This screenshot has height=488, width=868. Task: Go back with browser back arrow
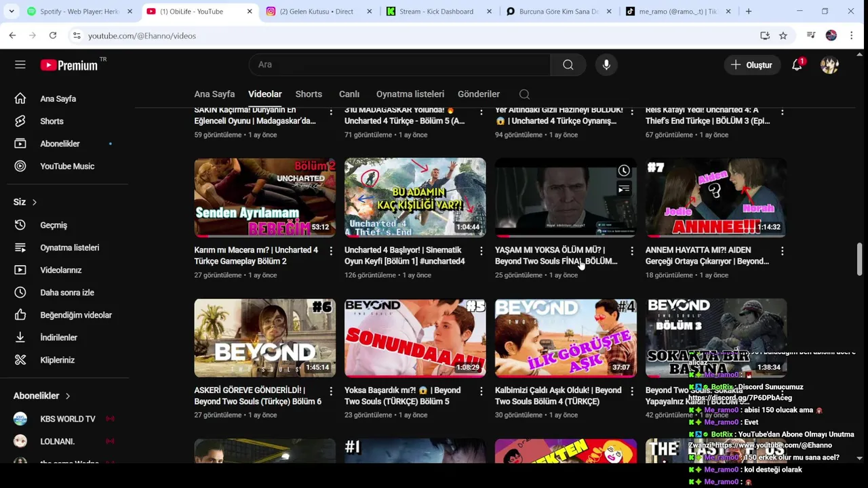[x=12, y=35]
